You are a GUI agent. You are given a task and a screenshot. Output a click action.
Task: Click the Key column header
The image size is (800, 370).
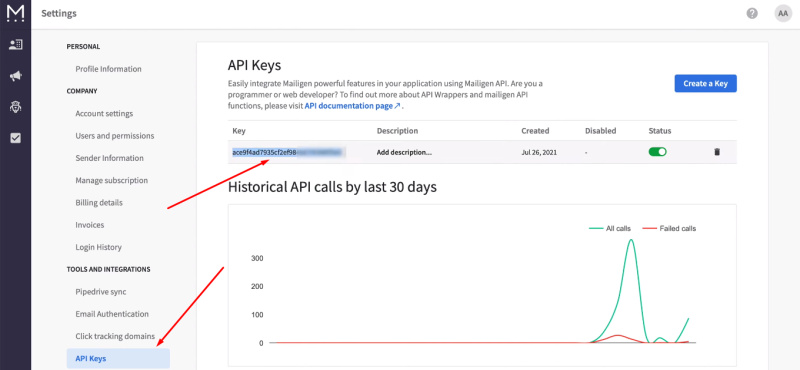(x=239, y=131)
